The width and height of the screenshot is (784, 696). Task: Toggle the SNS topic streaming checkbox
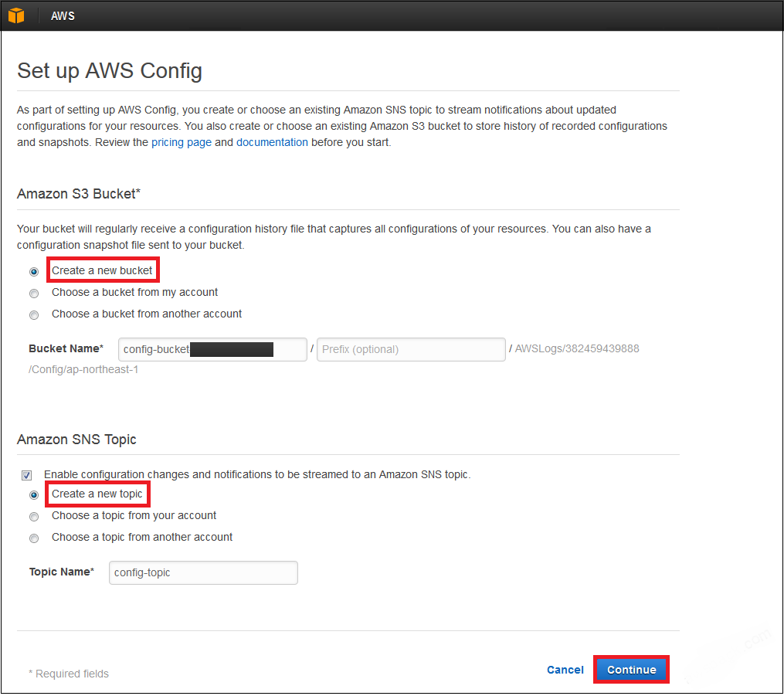pyautogui.click(x=26, y=475)
